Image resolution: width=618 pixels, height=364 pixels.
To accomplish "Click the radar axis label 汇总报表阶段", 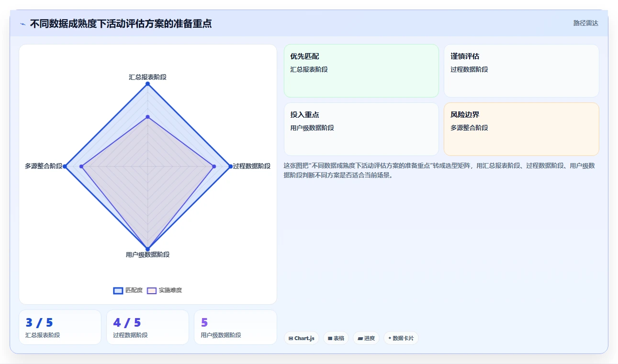I will click(147, 77).
